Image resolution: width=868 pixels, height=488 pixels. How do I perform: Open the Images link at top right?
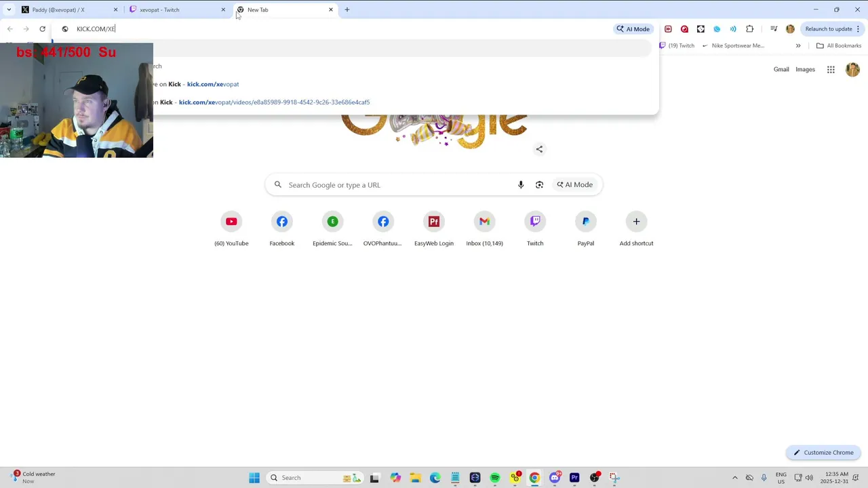[805, 69]
